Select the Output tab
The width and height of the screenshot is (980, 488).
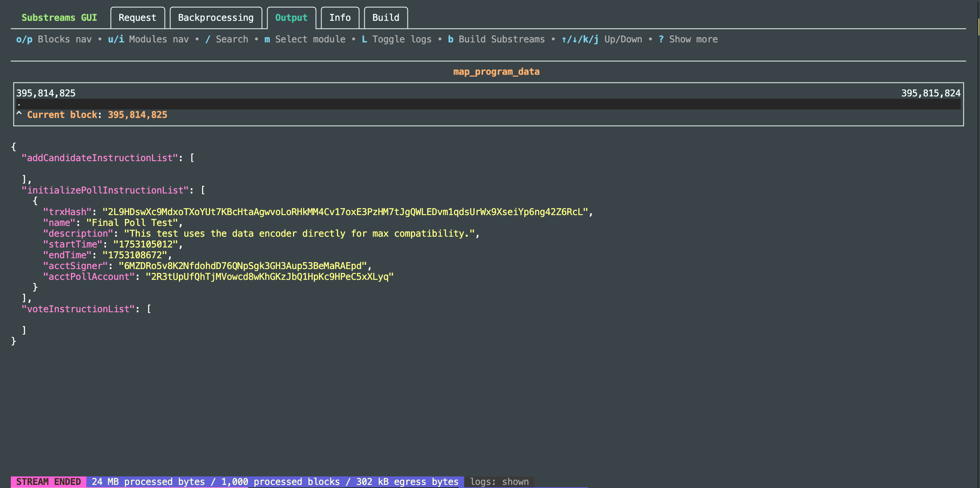pyautogui.click(x=291, y=18)
